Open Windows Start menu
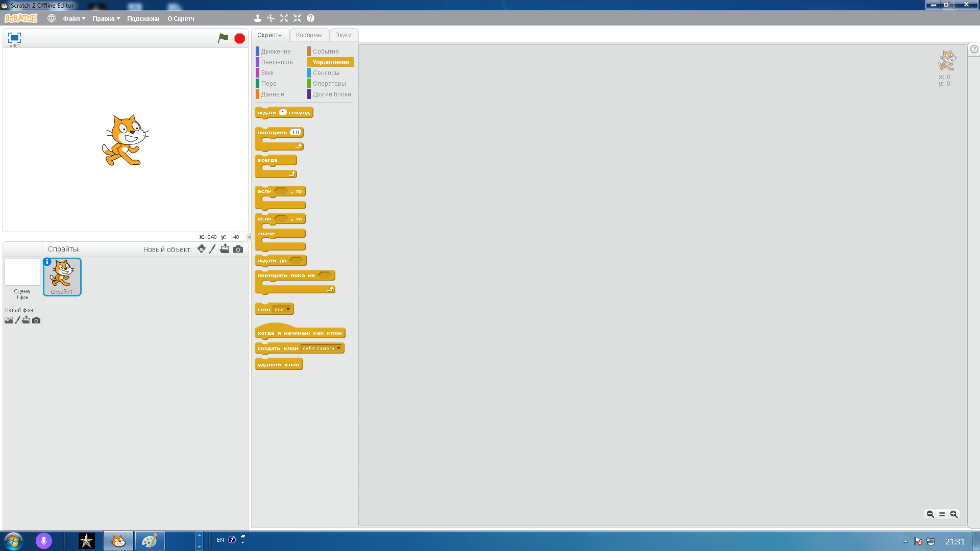 (x=13, y=541)
